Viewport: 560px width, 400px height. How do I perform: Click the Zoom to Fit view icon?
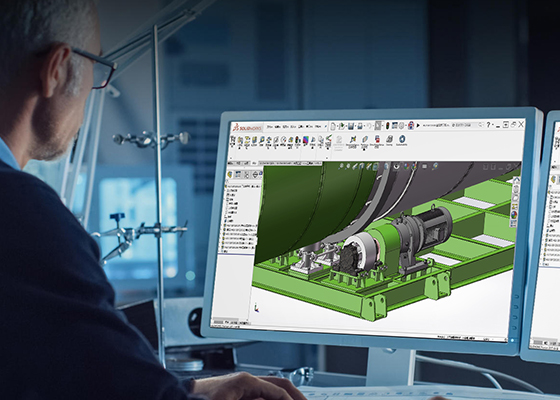[x=341, y=166]
